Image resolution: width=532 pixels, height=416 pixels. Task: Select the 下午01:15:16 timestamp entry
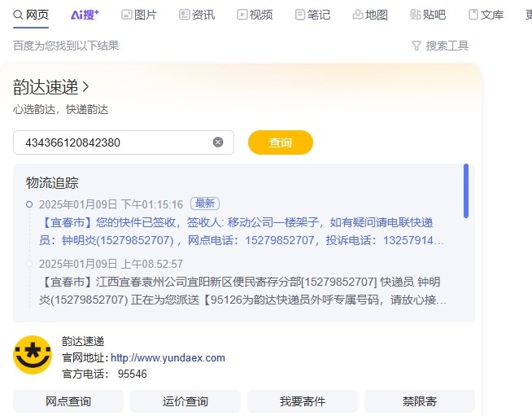pyautogui.click(x=111, y=204)
